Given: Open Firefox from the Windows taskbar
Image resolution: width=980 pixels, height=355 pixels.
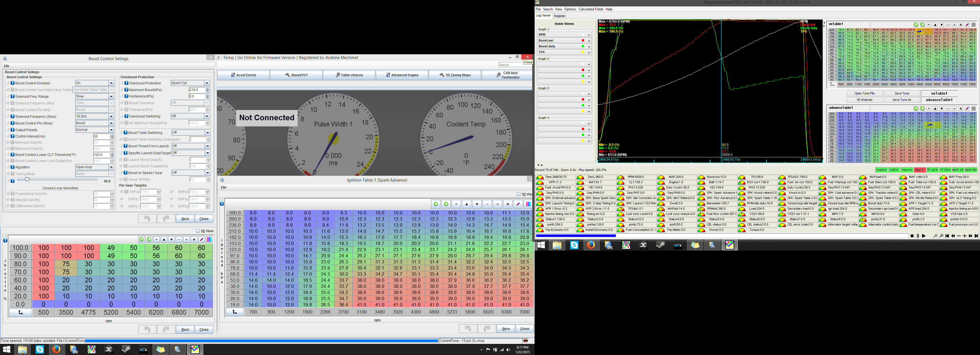Looking at the screenshot, I should (56, 349).
